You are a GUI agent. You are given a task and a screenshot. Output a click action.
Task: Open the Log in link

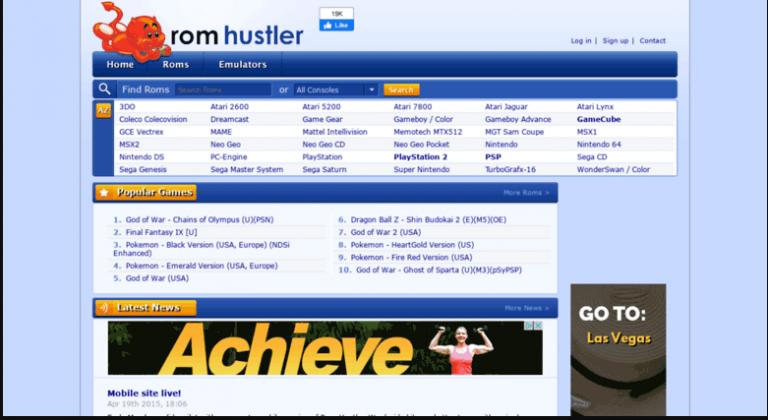(x=581, y=41)
